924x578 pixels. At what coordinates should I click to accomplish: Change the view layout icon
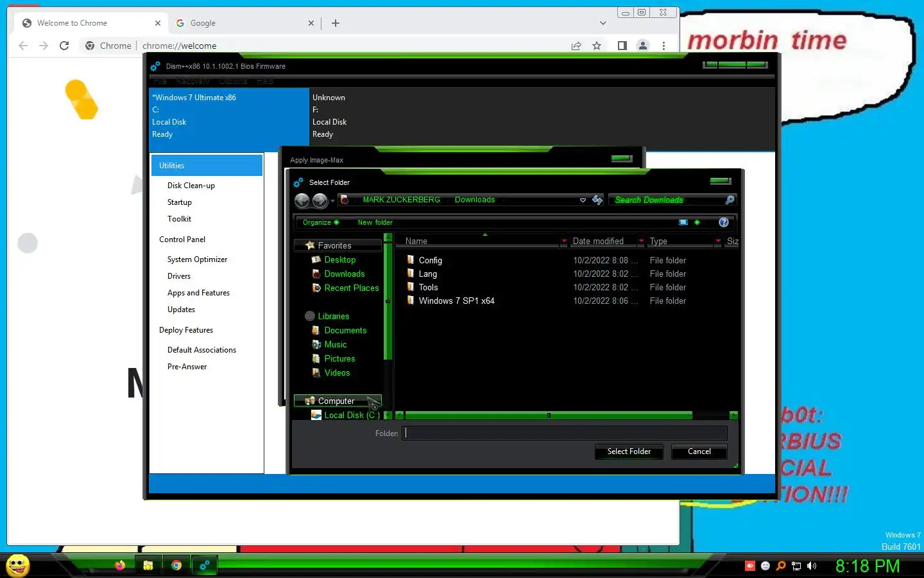pyautogui.click(x=683, y=222)
